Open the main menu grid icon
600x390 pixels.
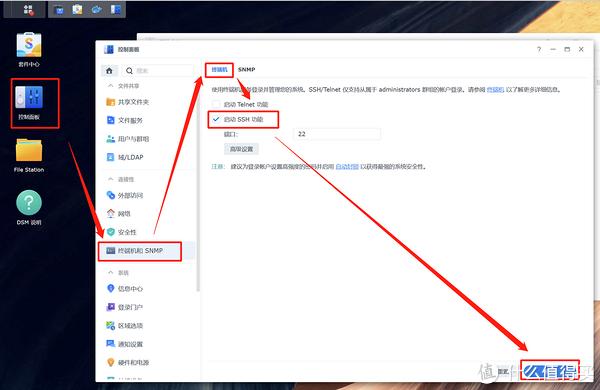tap(28, 10)
